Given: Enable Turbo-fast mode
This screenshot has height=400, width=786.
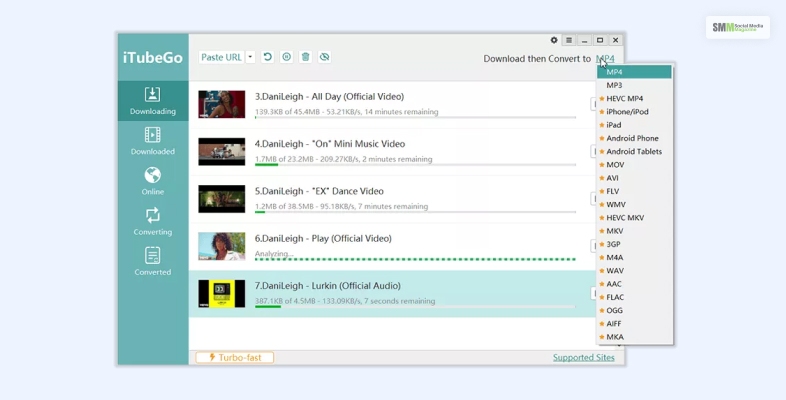Looking at the screenshot, I should click(235, 357).
